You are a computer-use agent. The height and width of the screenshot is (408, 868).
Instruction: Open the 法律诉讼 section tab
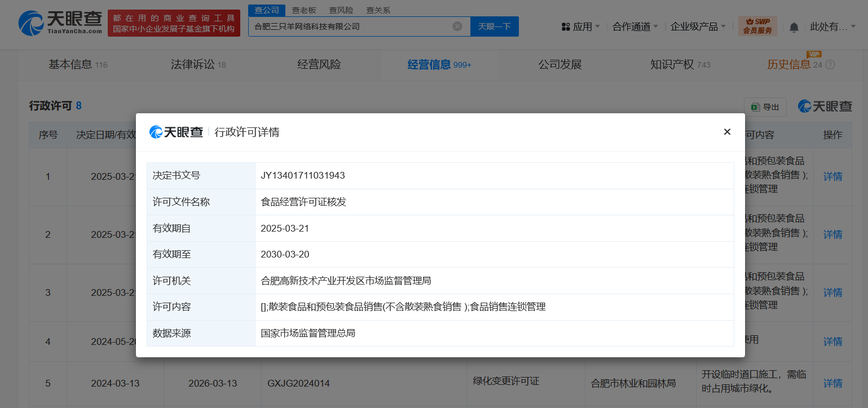199,64
